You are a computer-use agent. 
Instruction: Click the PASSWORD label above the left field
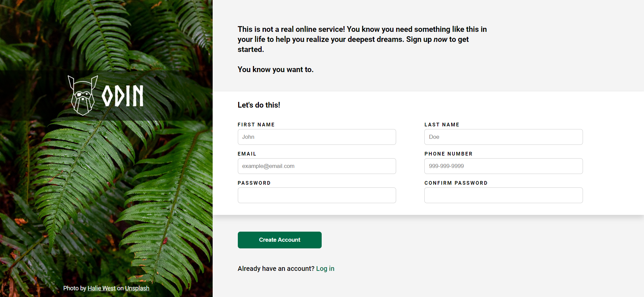254,183
